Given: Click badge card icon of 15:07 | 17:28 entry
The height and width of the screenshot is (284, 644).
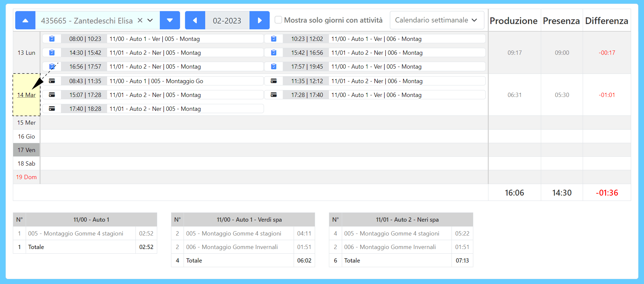Looking at the screenshot, I should 52,95.
